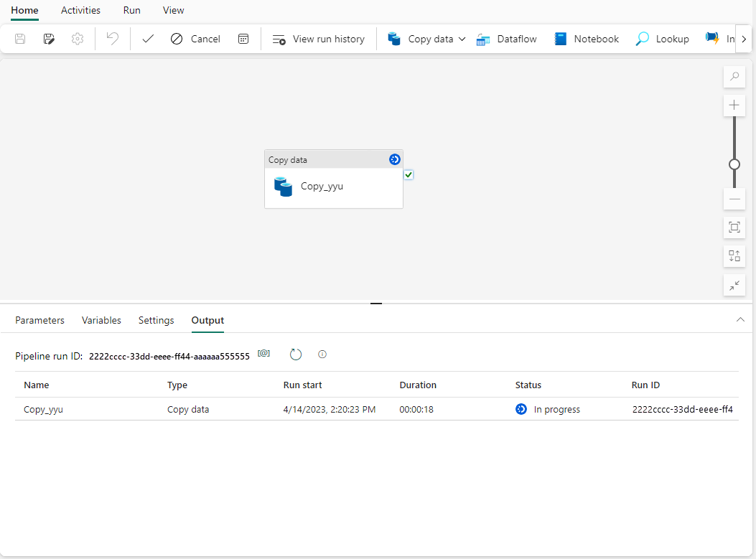The image size is (756, 559).
Task: Click the Copy data type cell
Action: pyautogui.click(x=188, y=410)
